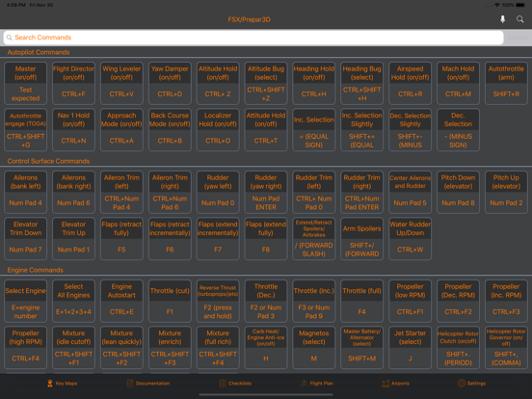Tap Ailerons (bank right) card
Screen dimensions: 532x399
(x=73, y=192)
